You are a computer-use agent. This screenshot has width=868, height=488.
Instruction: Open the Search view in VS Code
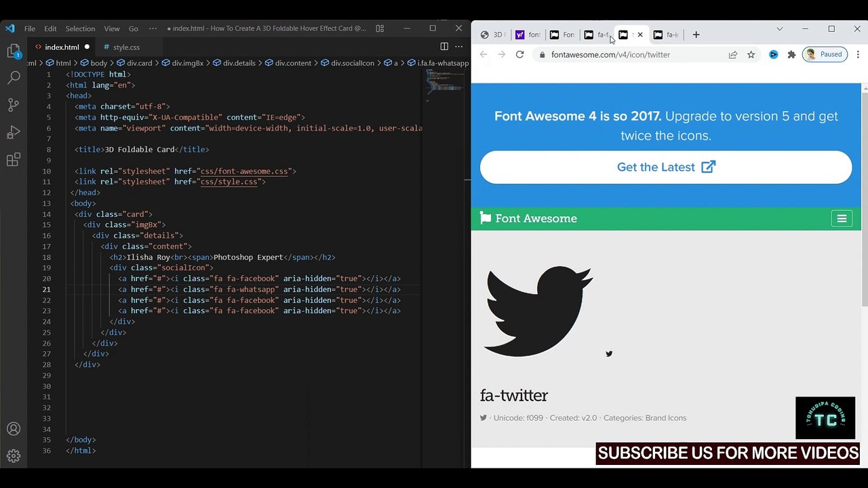click(x=13, y=78)
